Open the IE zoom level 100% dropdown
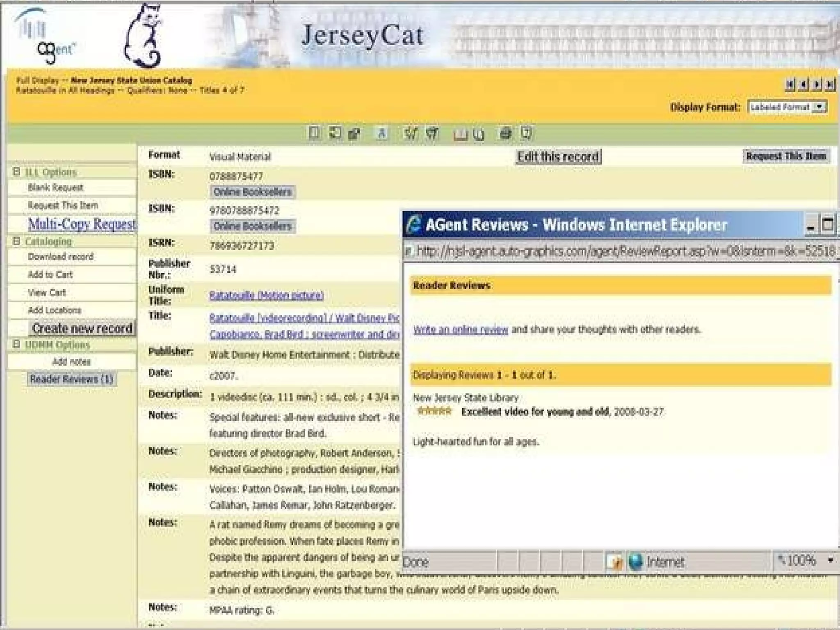Screen dimensions: 840x630 [830, 560]
